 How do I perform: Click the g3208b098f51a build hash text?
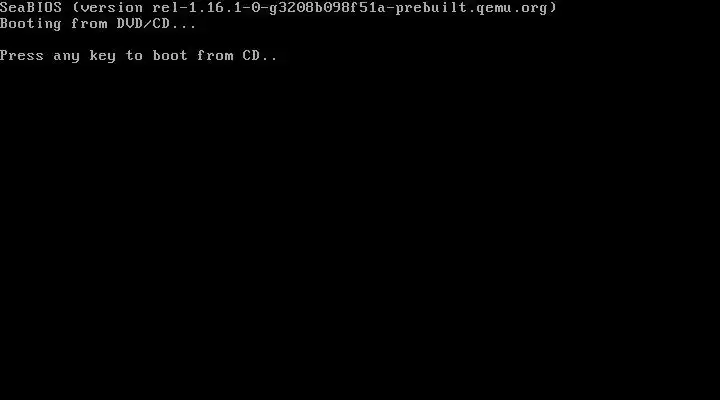[327, 8]
